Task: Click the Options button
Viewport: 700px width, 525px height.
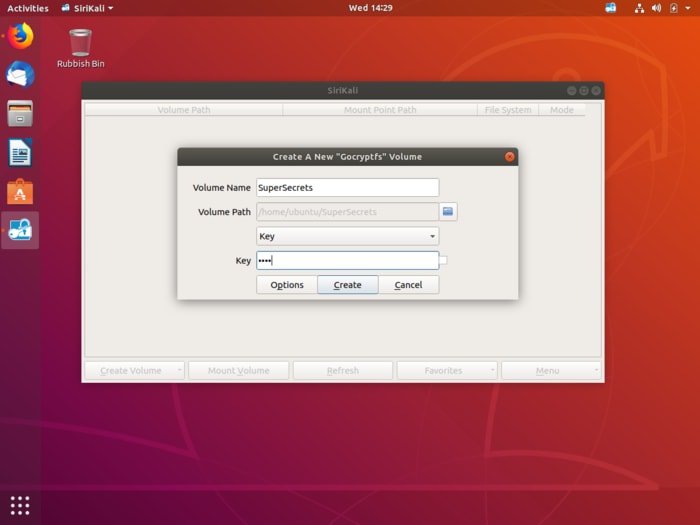Action: coord(286,285)
